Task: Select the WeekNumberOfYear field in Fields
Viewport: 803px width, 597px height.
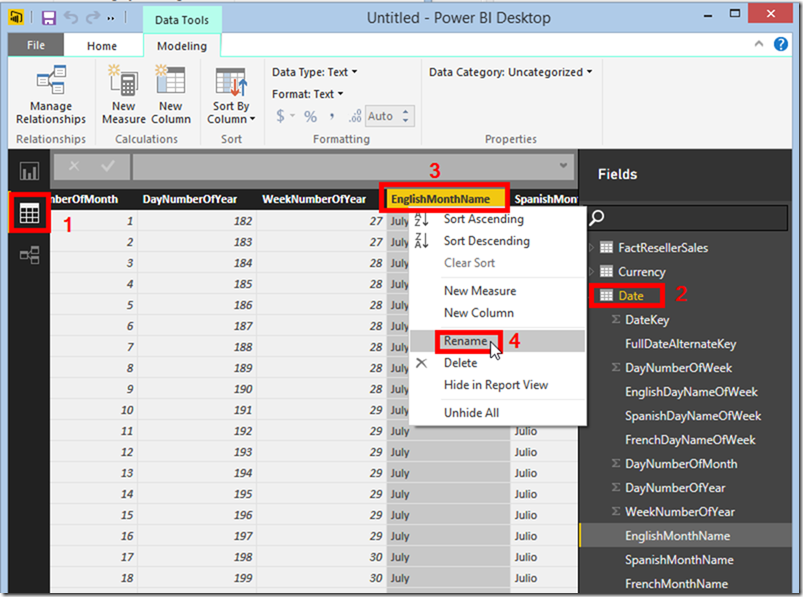Action: pos(680,512)
